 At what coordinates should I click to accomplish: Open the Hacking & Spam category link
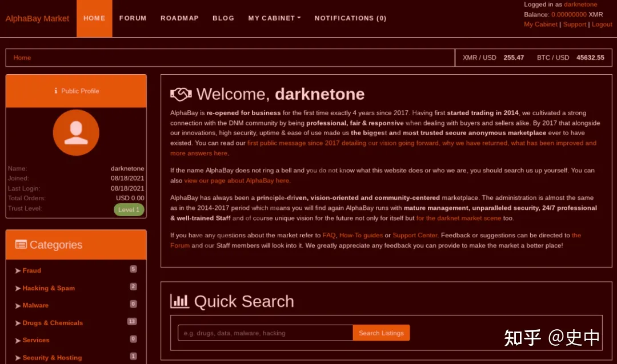49,288
